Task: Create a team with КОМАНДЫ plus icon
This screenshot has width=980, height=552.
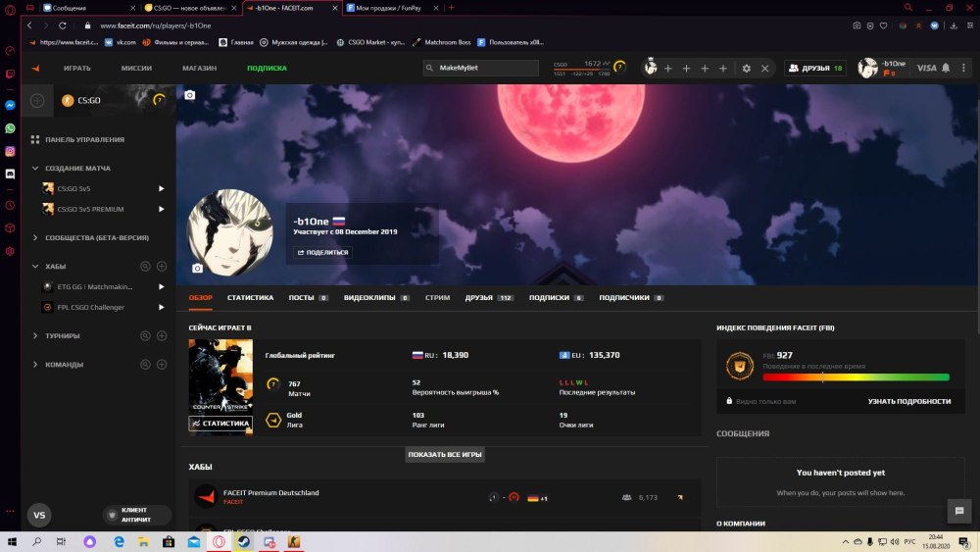Action: (x=162, y=365)
